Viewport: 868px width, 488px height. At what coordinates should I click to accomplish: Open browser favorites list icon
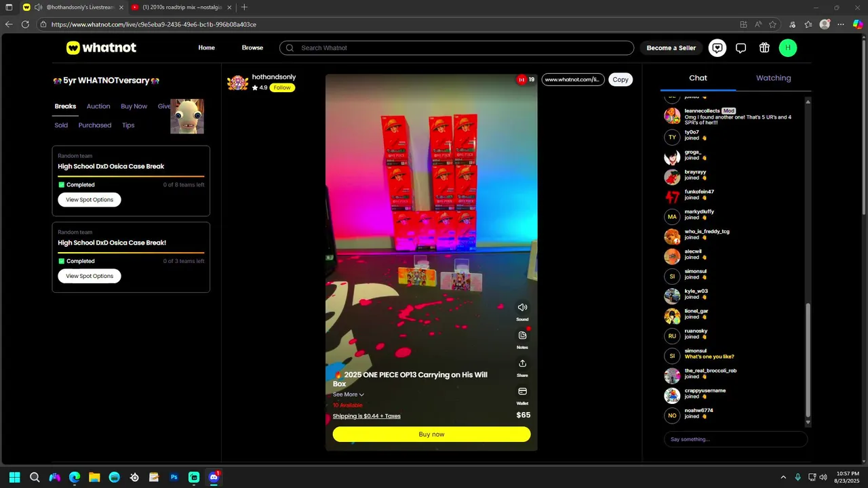click(x=808, y=24)
